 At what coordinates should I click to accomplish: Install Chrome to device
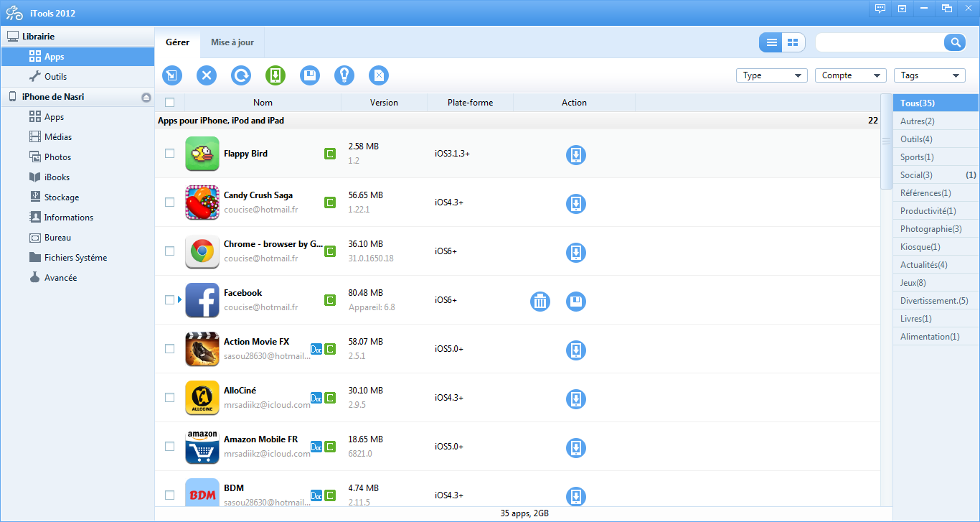click(x=576, y=252)
